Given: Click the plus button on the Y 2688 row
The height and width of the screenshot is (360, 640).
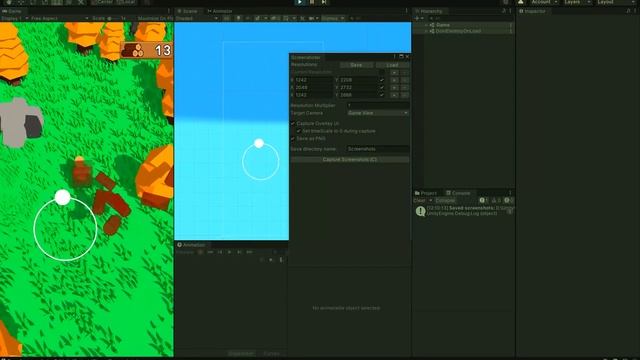Looking at the screenshot, I should (x=394, y=95).
